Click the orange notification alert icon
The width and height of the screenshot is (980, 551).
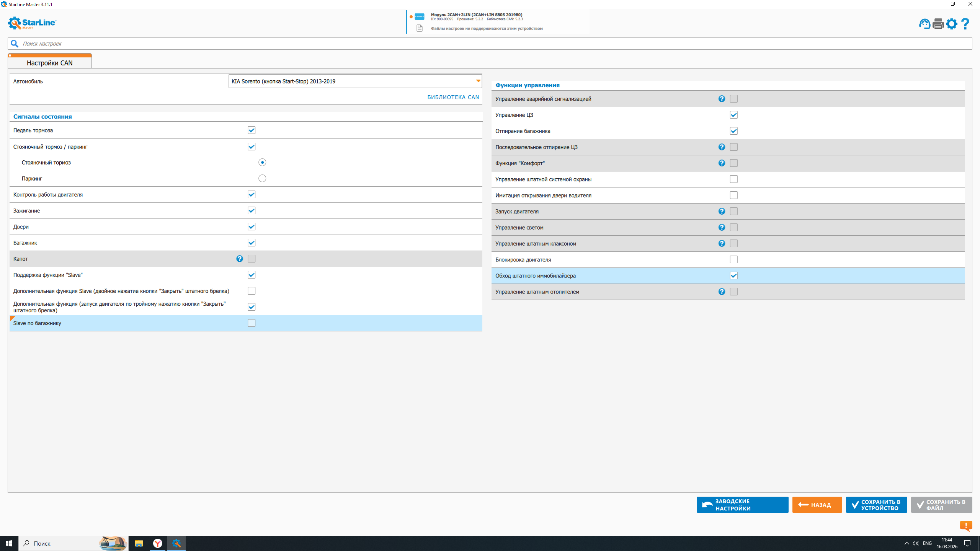click(966, 526)
